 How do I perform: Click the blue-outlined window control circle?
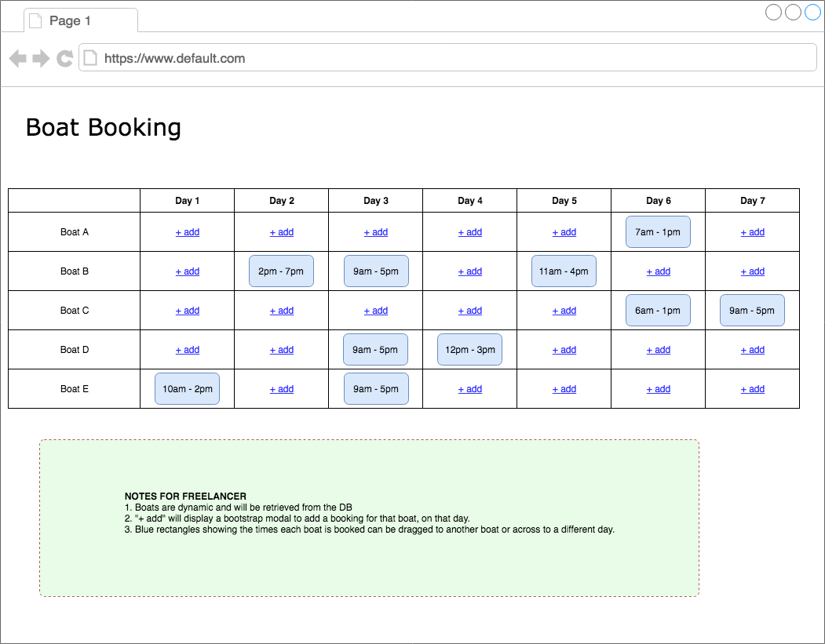812,12
